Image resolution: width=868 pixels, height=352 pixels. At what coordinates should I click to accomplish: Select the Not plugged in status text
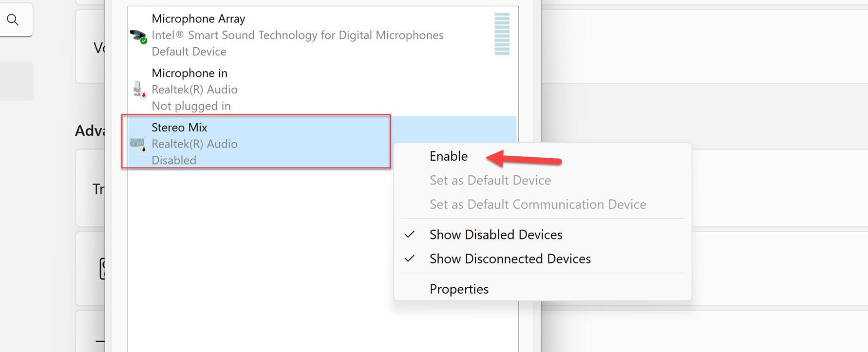click(191, 106)
